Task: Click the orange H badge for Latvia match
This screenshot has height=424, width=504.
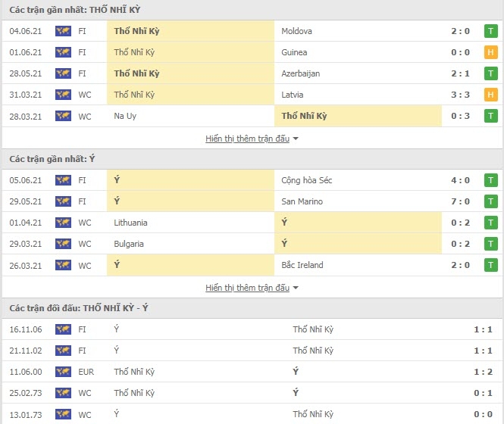Action: (490, 95)
